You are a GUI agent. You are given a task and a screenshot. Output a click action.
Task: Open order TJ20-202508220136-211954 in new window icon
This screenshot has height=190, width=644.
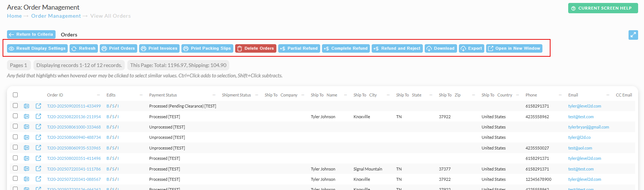[38, 116]
